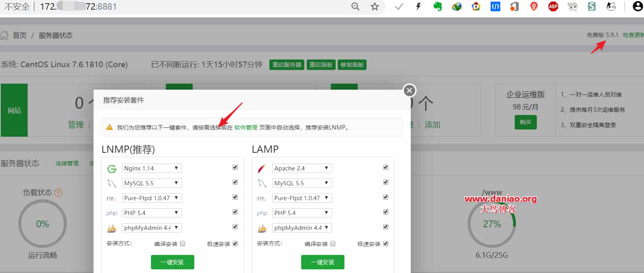This screenshot has width=644, height=273.
Task: Click the 重启服务器 button
Action: [287, 65]
